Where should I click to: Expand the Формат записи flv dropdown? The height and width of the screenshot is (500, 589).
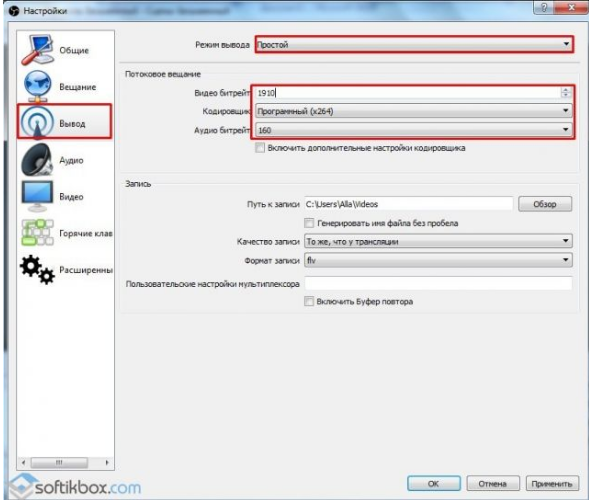coord(438,260)
